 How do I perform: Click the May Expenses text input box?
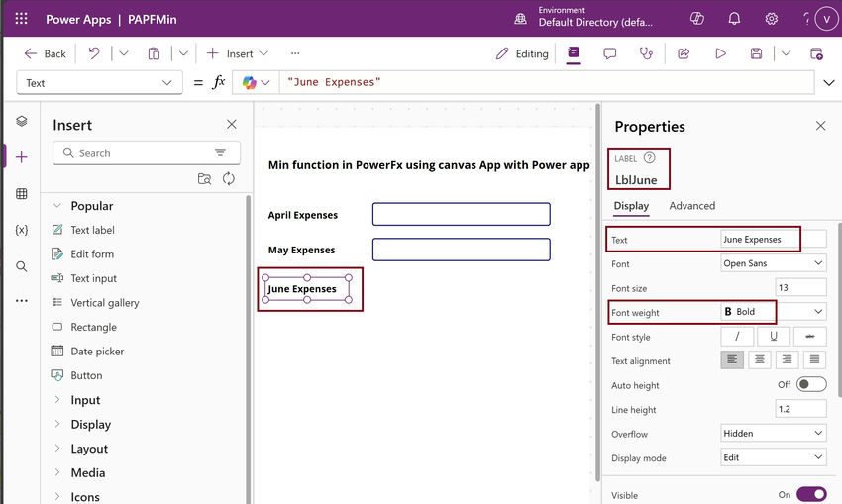click(462, 250)
